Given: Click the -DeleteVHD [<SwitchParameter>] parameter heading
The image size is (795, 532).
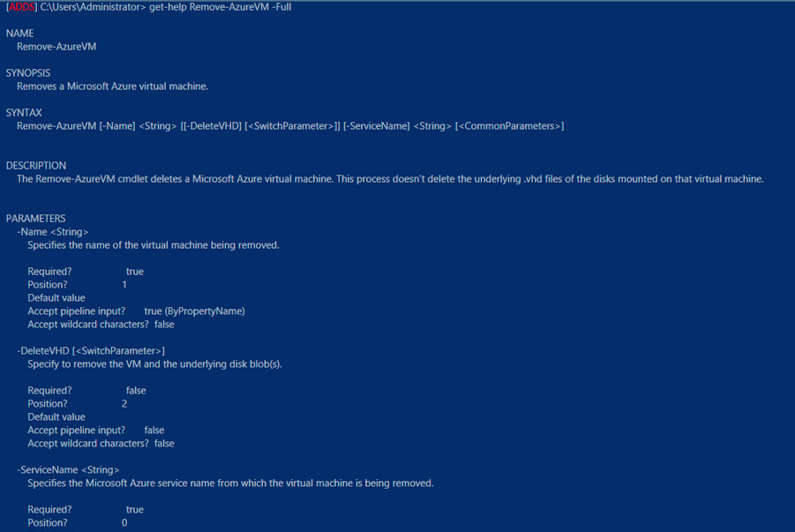Looking at the screenshot, I should (x=91, y=351).
